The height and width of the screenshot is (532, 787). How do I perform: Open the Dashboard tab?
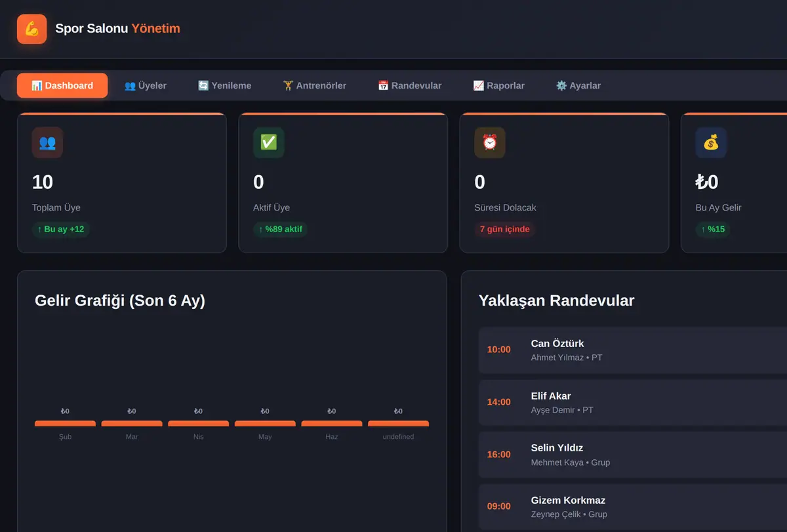[x=62, y=85]
